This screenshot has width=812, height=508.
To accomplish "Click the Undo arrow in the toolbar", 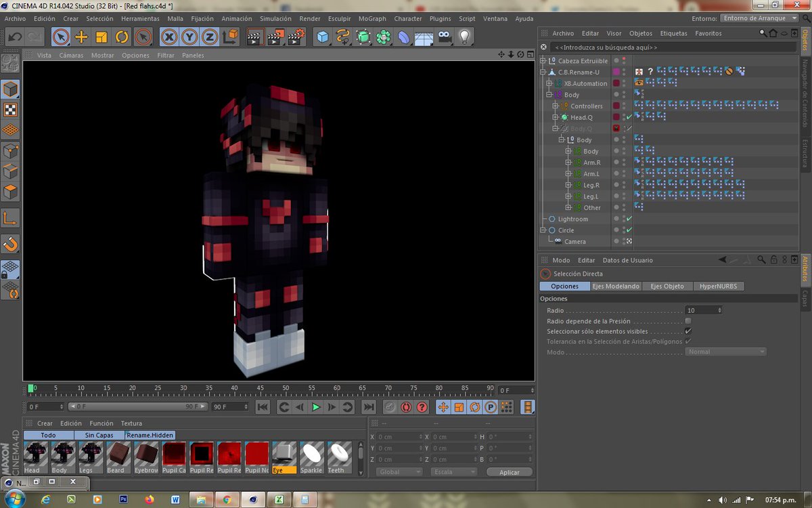I will (14, 37).
